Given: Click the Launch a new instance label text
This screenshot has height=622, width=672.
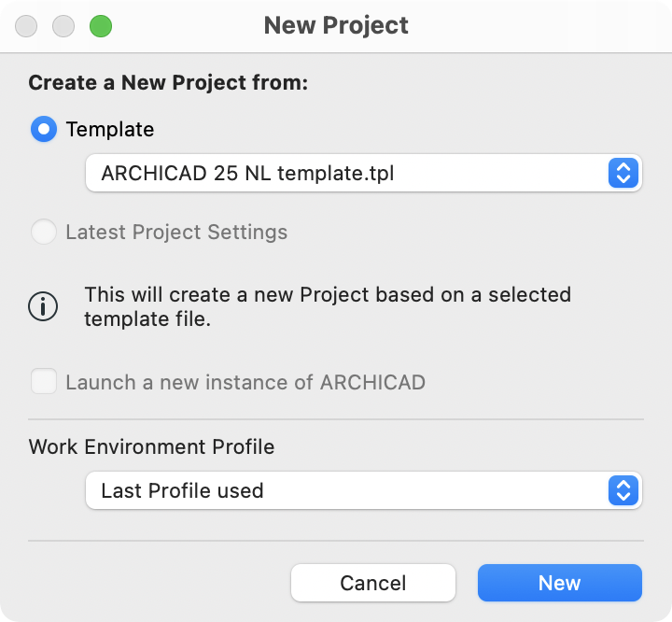Looking at the screenshot, I should tap(245, 382).
